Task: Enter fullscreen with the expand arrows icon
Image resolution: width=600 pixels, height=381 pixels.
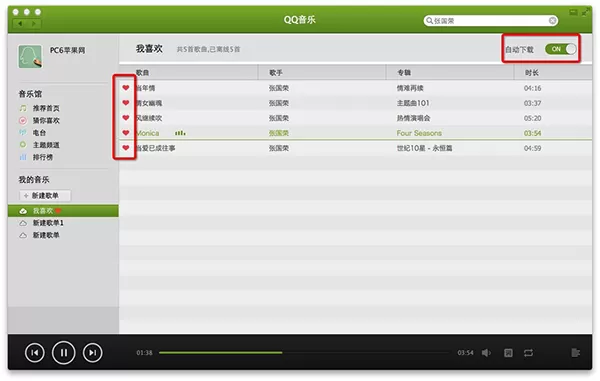Action: (x=585, y=13)
